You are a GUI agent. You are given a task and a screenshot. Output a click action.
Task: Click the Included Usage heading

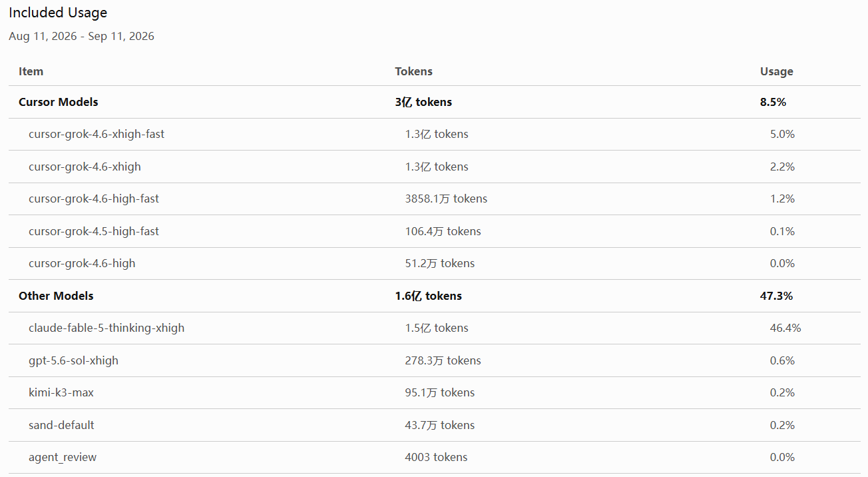tap(58, 13)
